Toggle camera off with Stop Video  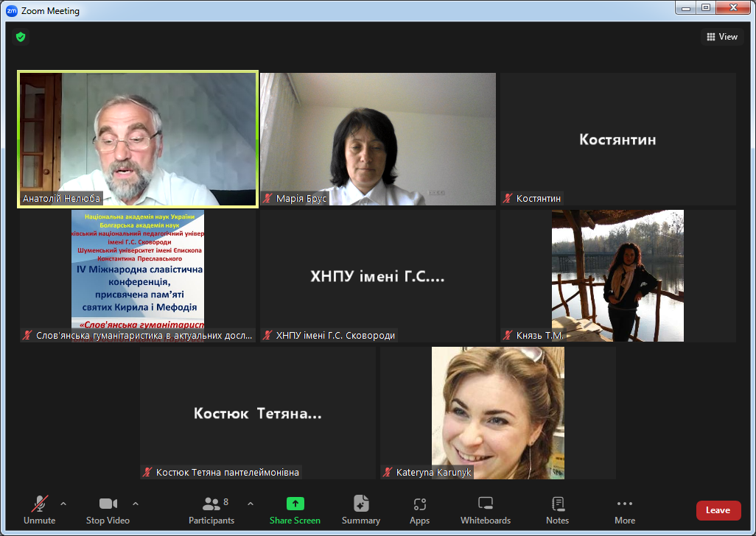108,510
